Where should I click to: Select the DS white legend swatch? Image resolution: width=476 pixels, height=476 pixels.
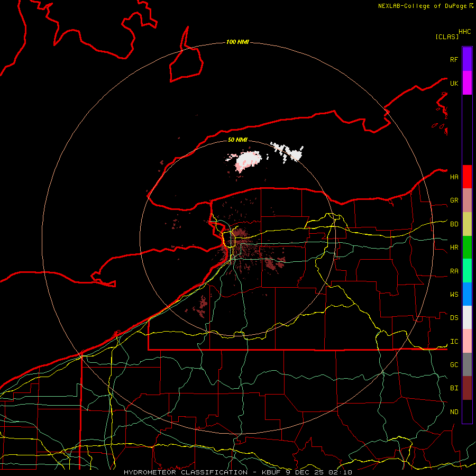click(x=467, y=317)
